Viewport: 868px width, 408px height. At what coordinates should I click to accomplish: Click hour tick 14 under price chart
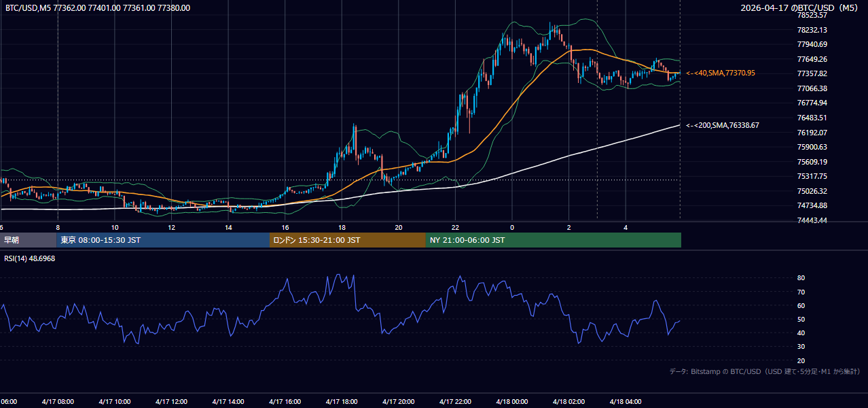coord(228,227)
